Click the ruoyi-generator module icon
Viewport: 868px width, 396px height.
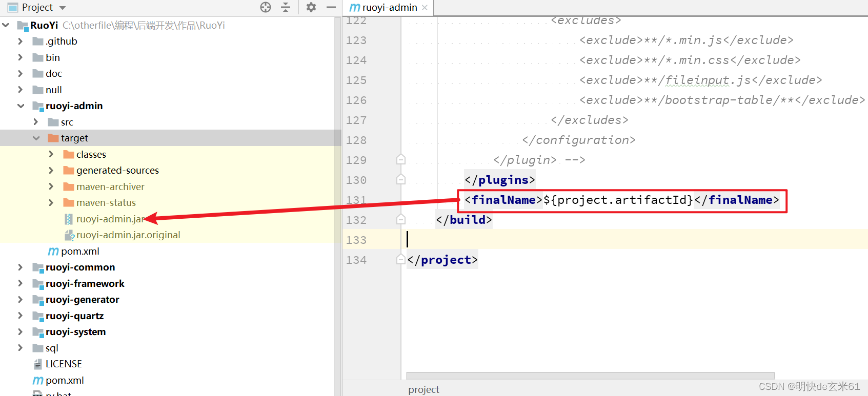pos(38,300)
